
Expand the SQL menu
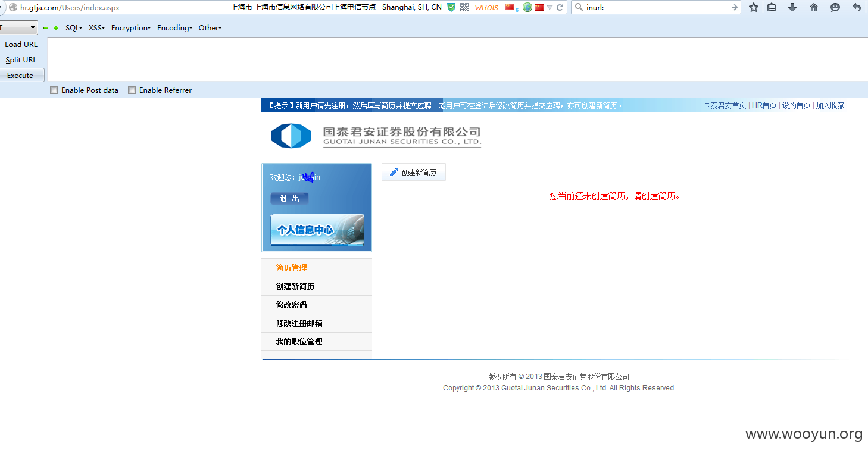pyautogui.click(x=74, y=28)
